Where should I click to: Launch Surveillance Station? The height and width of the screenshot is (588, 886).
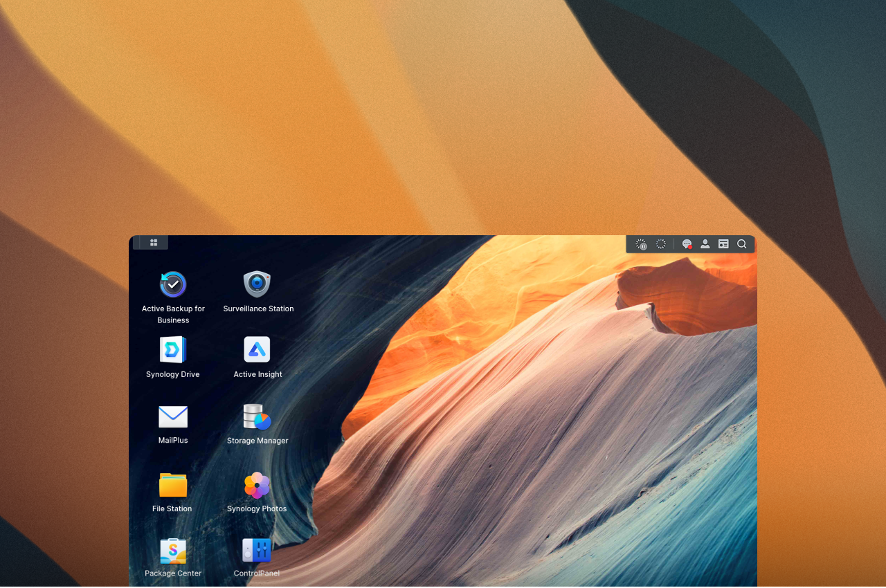click(x=257, y=284)
